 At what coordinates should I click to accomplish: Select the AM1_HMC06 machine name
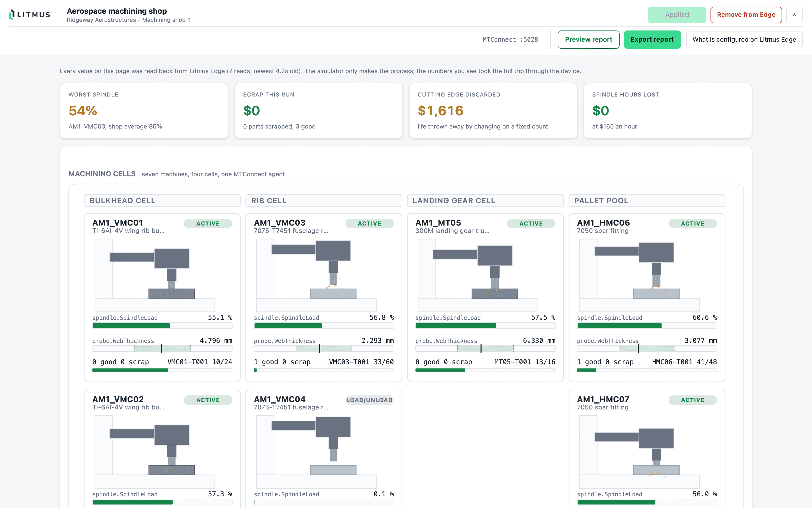click(x=603, y=223)
